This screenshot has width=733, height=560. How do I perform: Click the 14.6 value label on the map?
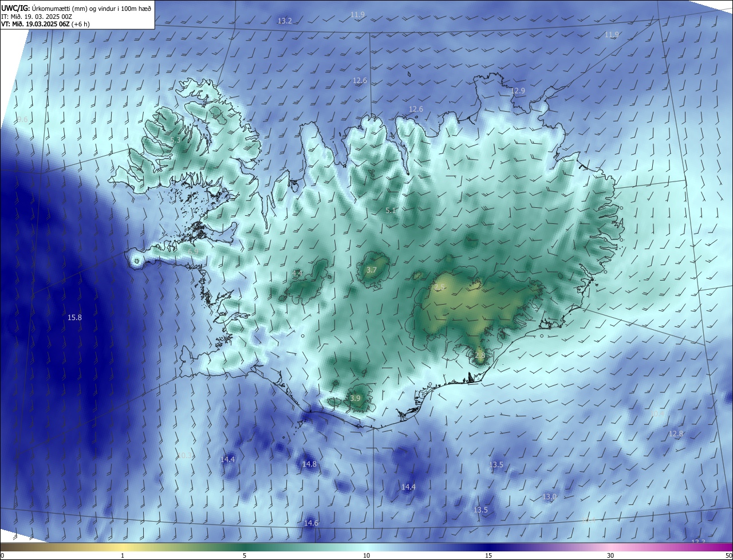coord(311,523)
